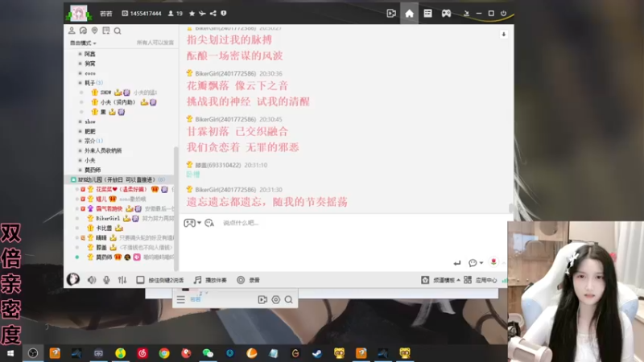644x362 pixels.
Task: Click the video icon in the window behind
Action: coord(262,299)
